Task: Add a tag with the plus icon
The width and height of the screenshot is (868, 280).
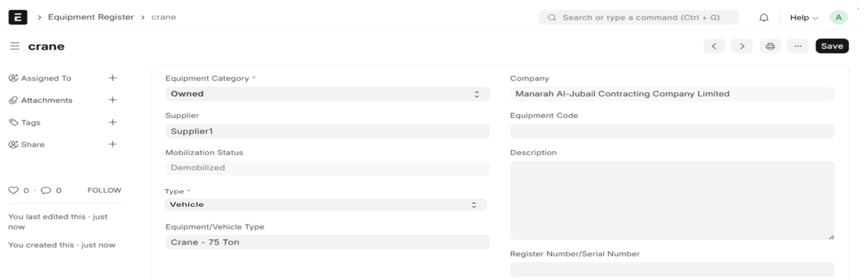Action: 113,122
